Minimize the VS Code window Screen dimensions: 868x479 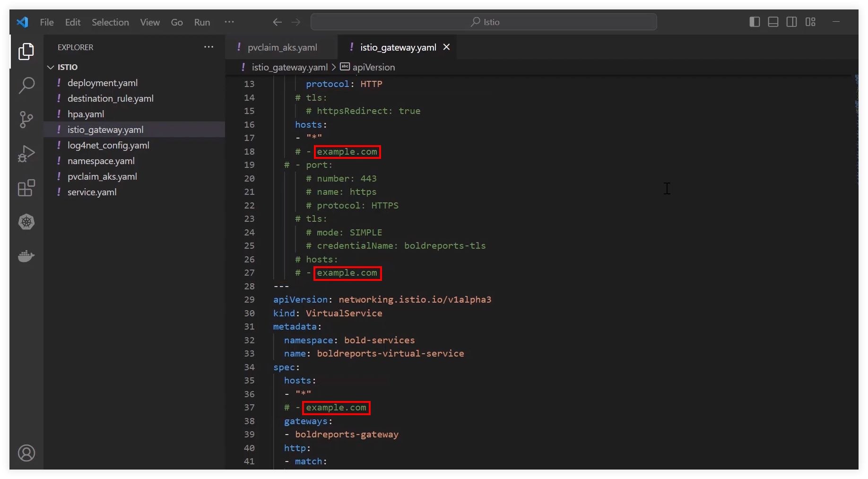[x=836, y=22]
